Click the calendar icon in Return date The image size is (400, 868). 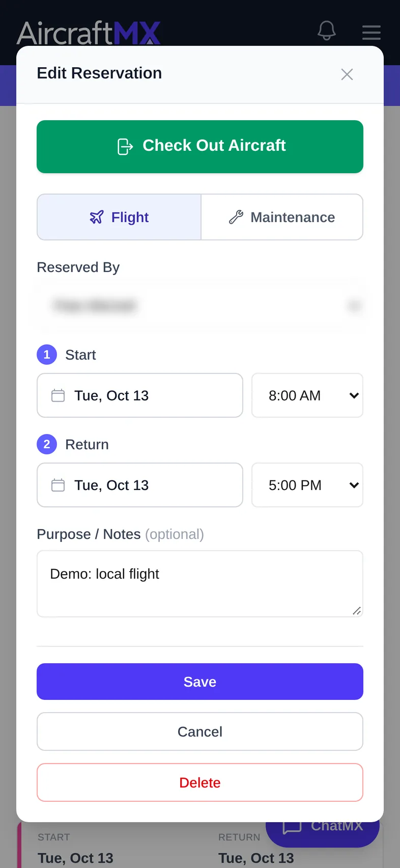click(x=58, y=485)
